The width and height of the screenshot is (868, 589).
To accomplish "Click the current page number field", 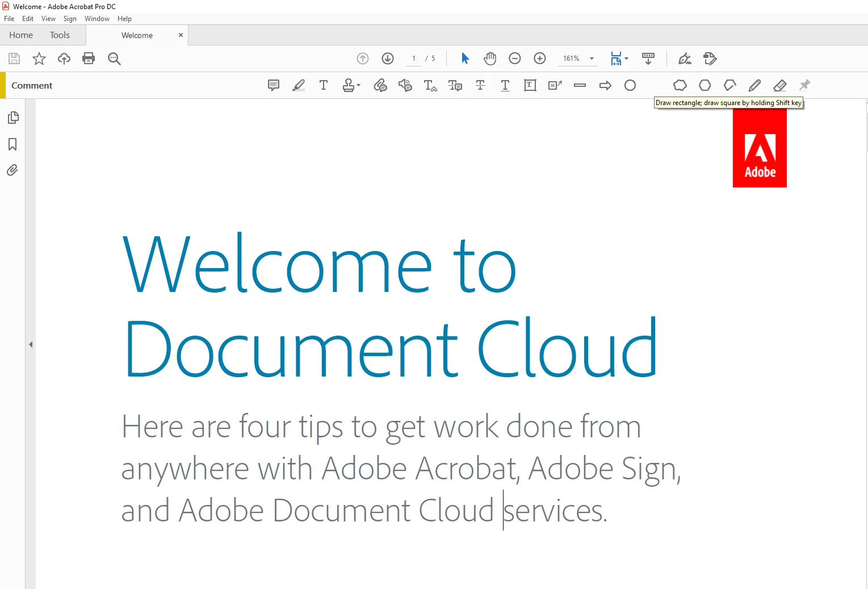I will pyautogui.click(x=414, y=59).
